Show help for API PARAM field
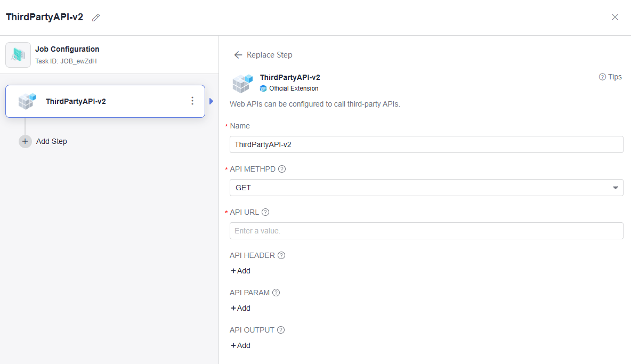Viewport: 631px width, 364px height. (276, 293)
